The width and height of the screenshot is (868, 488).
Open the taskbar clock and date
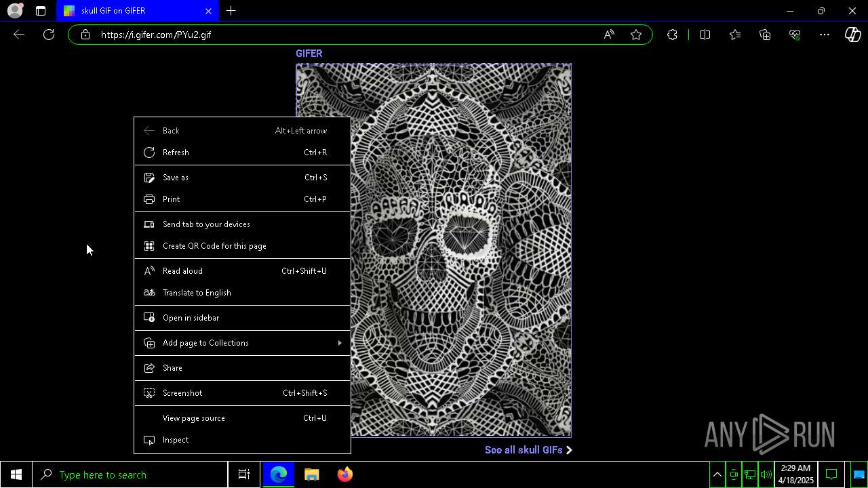(x=795, y=474)
